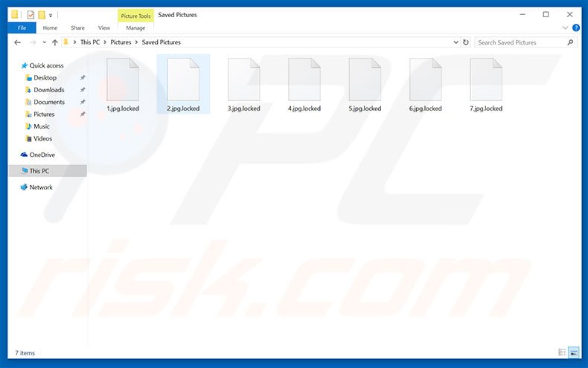Image resolution: width=588 pixels, height=368 pixels.
Task: Open the title bar folder system icon
Action: pyautogui.click(x=15, y=15)
